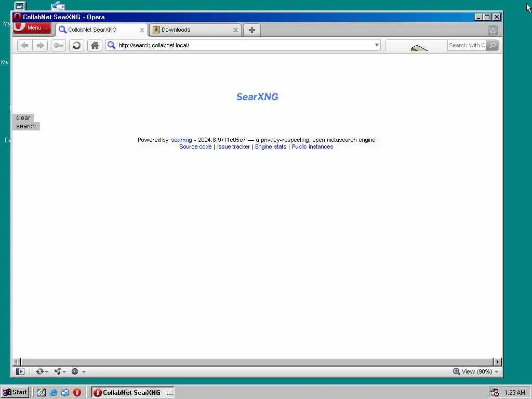Launch Opera from quick launch icon
Viewport: 532px width, 399px height.
[x=77, y=393]
